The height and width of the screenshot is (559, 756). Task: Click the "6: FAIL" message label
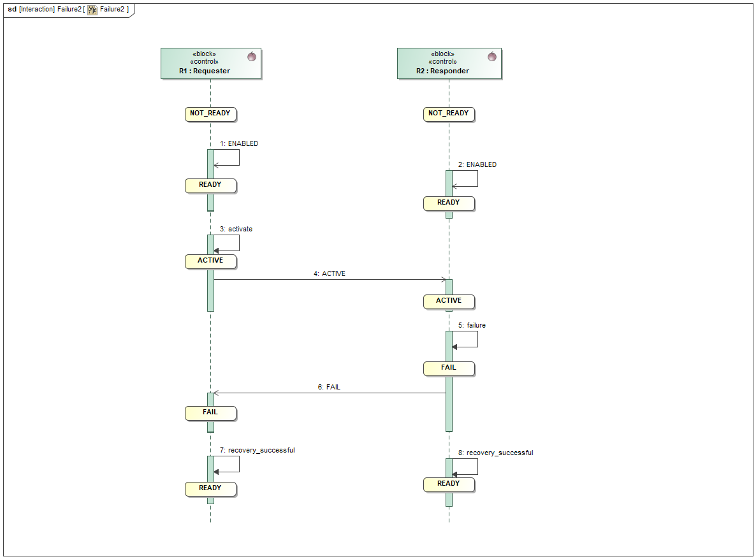(x=329, y=388)
